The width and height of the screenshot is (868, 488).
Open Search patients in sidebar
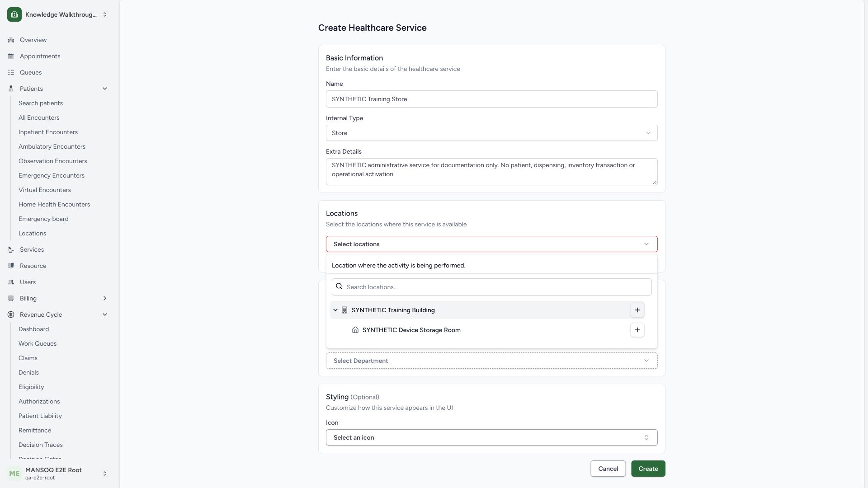click(x=41, y=103)
